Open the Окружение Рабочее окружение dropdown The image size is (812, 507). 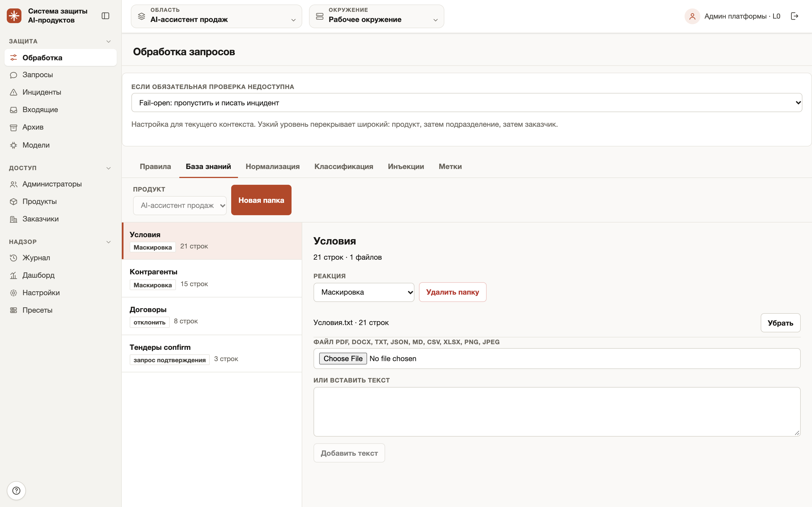pos(376,16)
